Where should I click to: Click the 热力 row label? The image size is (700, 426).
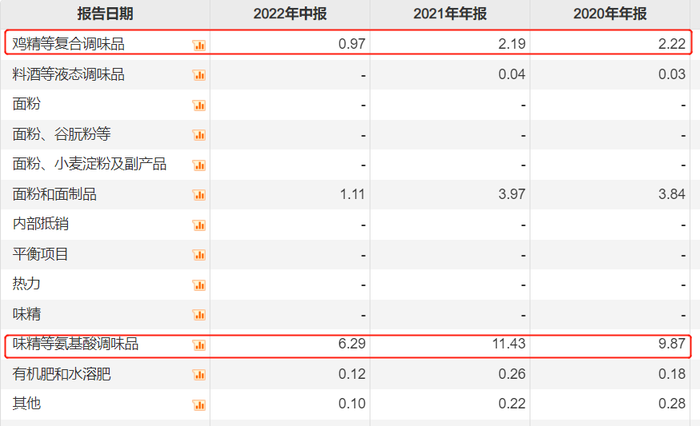(26, 284)
